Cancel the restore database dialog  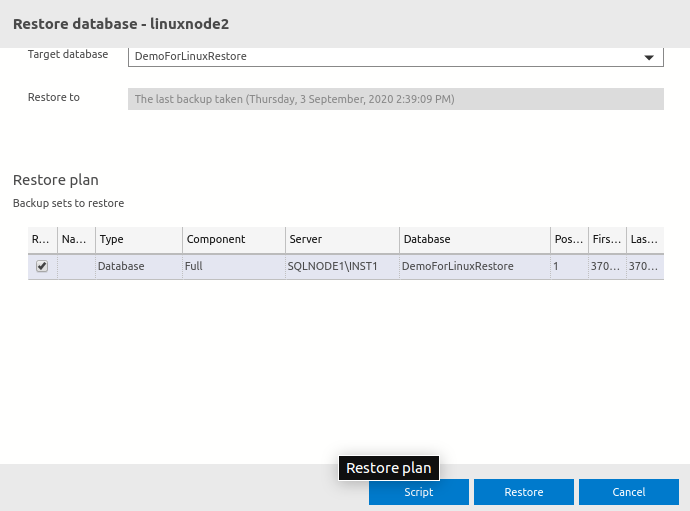[628, 492]
